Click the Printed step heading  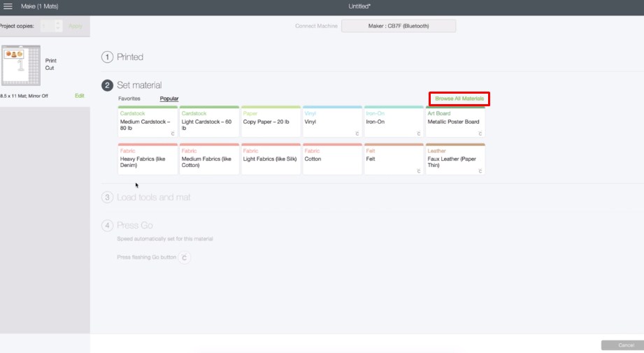point(130,57)
